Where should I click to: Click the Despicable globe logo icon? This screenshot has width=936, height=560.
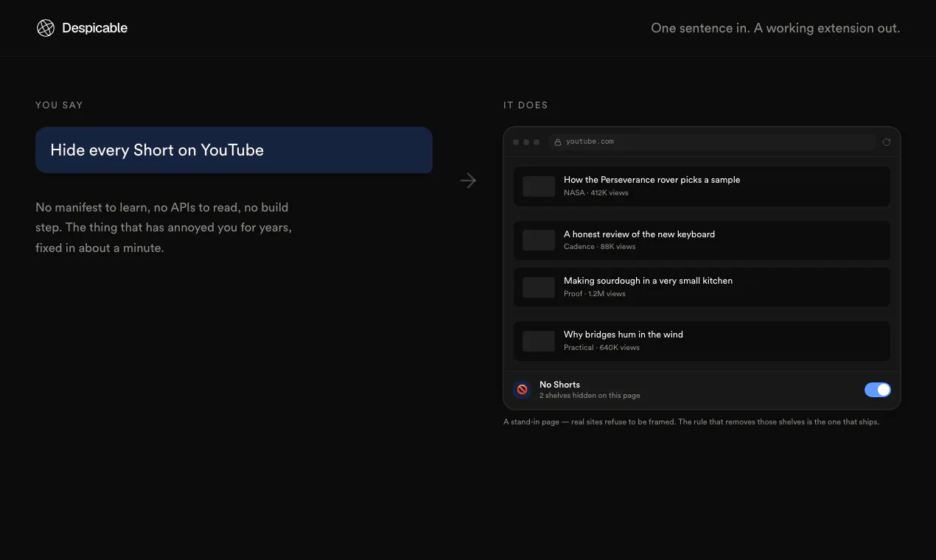tap(46, 28)
